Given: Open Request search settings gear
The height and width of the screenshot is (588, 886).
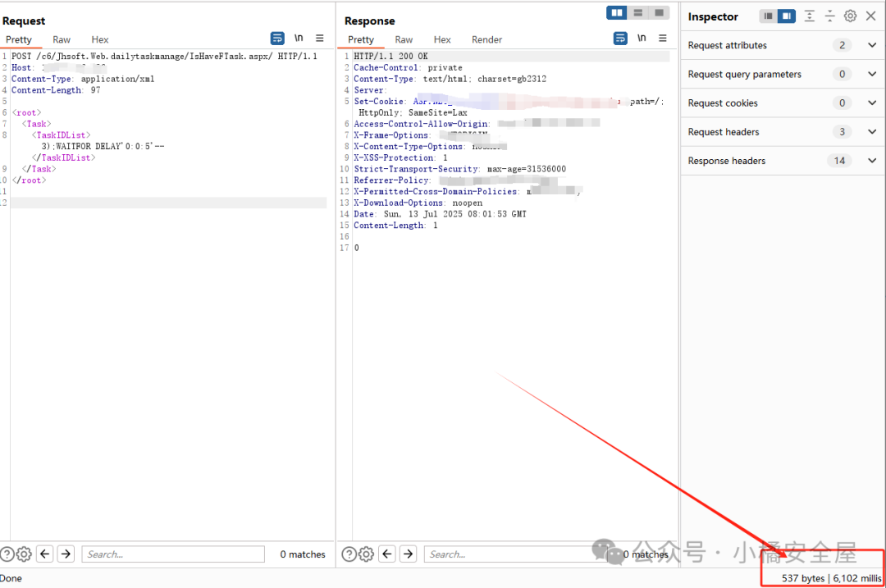Looking at the screenshot, I should [24, 554].
